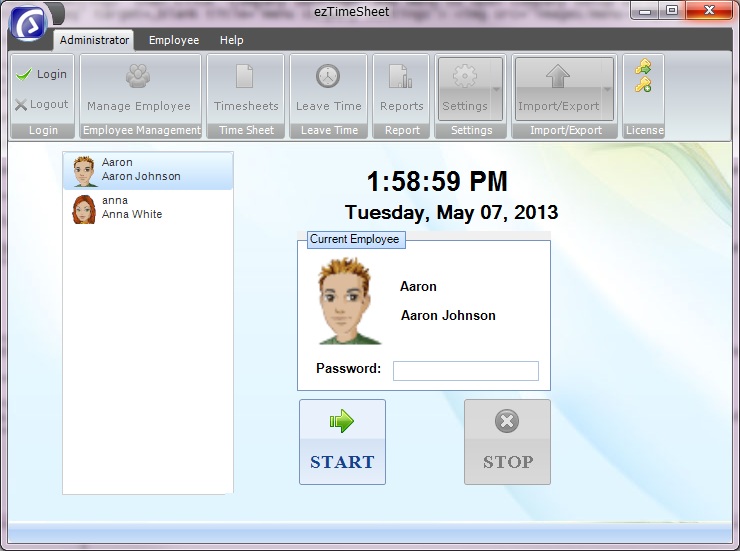Open Leave Time clock button
The height and width of the screenshot is (551, 740).
coord(328,88)
